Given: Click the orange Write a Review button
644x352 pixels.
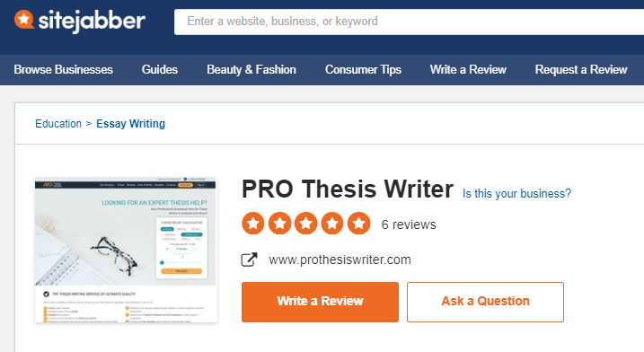Looking at the screenshot, I should pyautogui.click(x=320, y=302).
